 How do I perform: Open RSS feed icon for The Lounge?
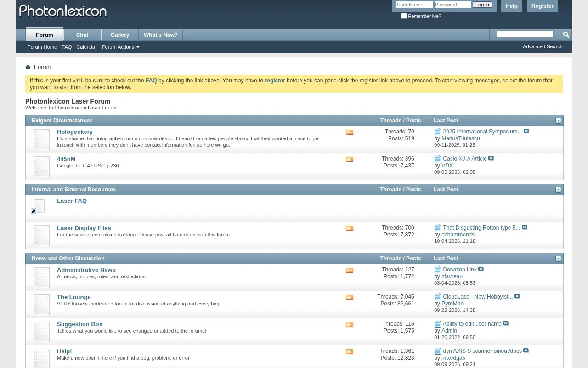[x=350, y=297]
